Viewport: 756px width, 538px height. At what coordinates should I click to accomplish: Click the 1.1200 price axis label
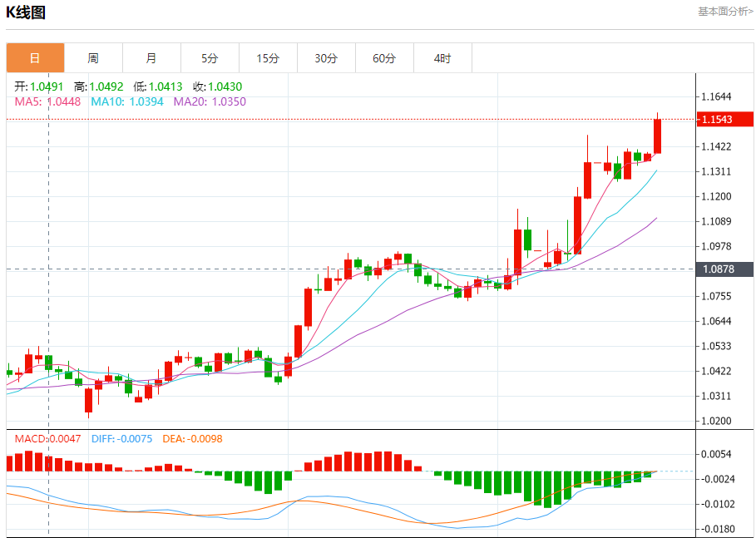[717, 196]
